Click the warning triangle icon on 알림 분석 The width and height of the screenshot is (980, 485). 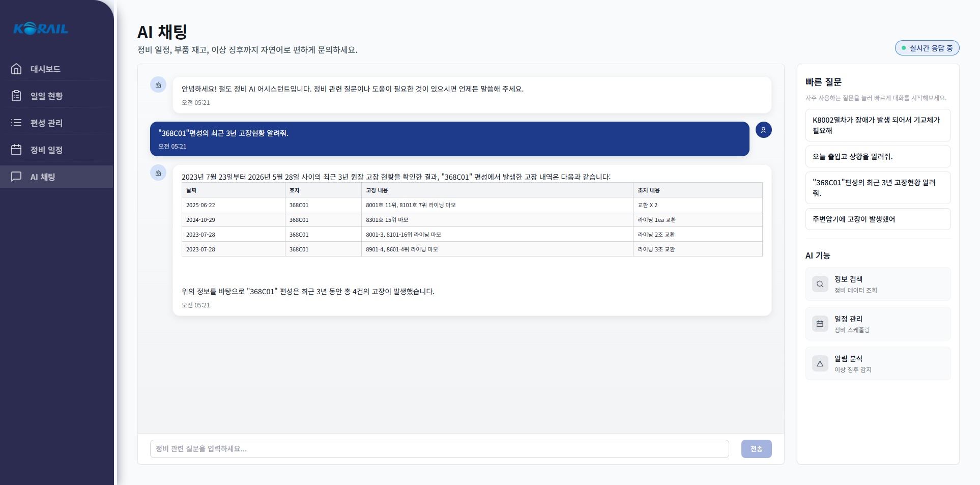point(820,363)
